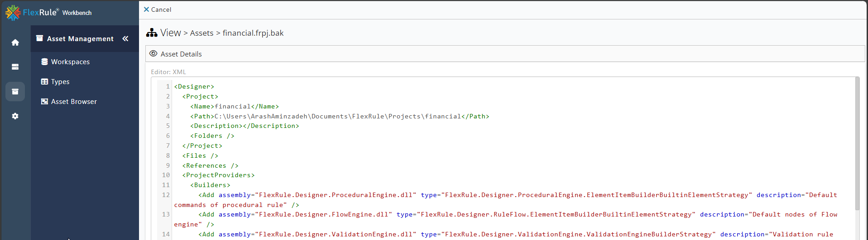The height and width of the screenshot is (240, 868).
Task: Click line number 12 in gutter
Action: coord(166,195)
